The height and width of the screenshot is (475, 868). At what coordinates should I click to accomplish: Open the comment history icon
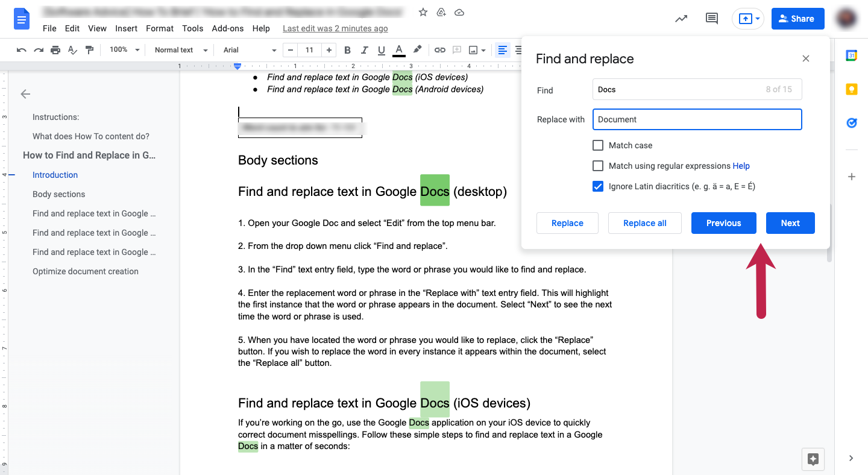[x=712, y=19]
